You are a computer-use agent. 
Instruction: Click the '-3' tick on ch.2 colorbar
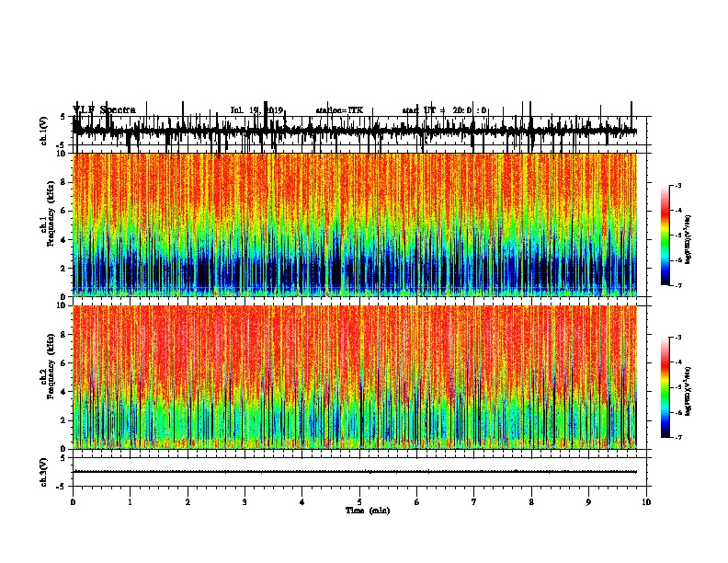point(677,338)
